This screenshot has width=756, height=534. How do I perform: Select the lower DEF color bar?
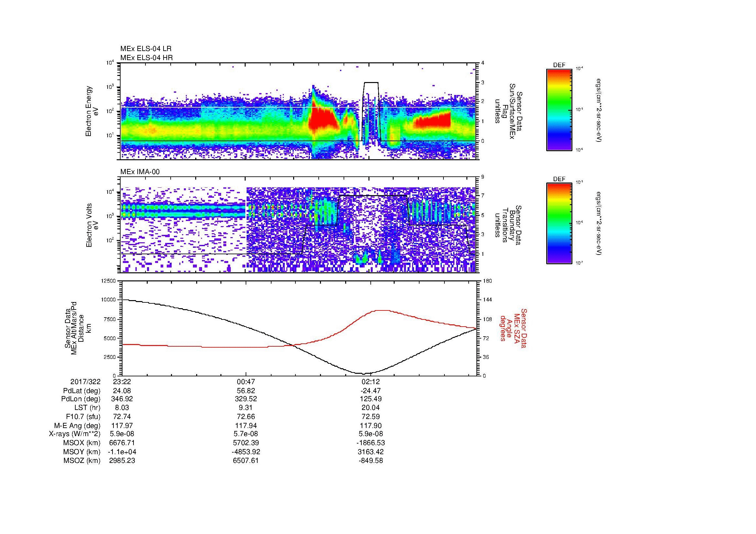[559, 224]
